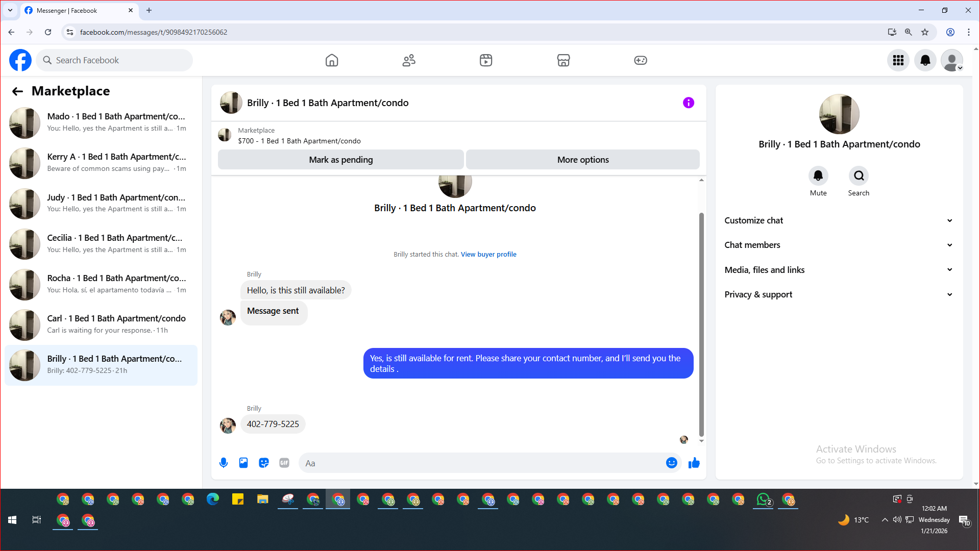Screen dimensions: 980x551
Task: Open conversation information purple info icon
Action: click(689, 103)
